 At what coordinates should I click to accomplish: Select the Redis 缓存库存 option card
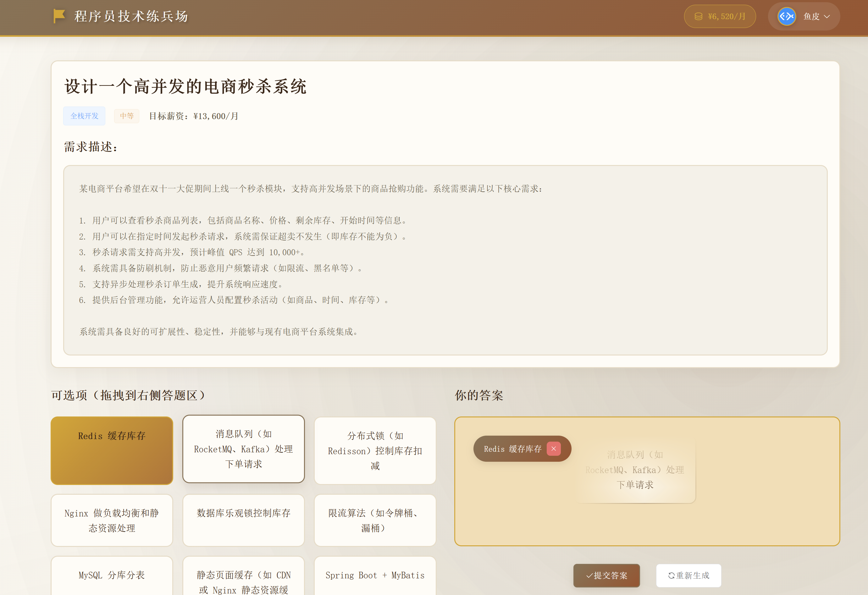(112, 451)
